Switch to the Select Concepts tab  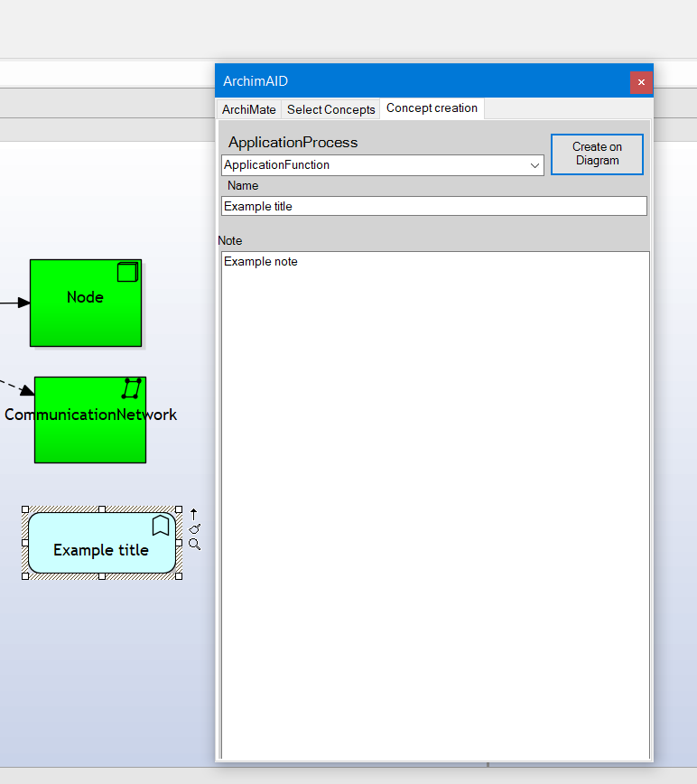tap(330, 109)
